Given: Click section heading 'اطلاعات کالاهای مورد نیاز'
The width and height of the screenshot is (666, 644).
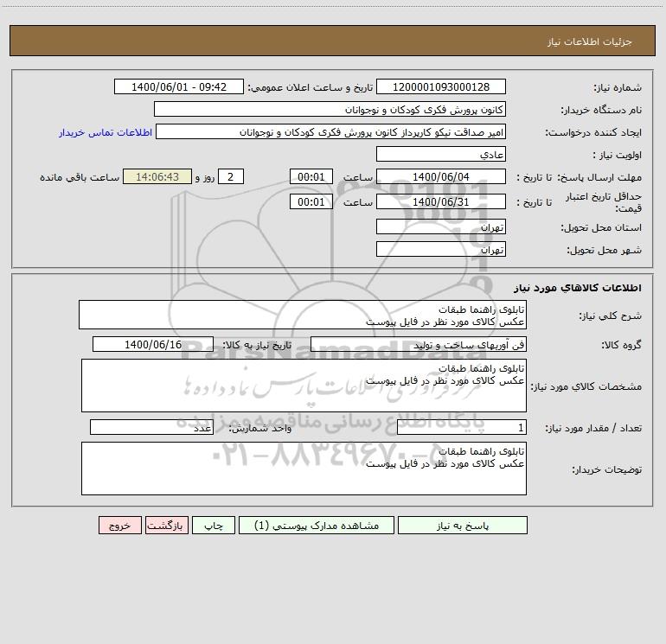Looking at the screenshot, I should click(x=577, y=288).
